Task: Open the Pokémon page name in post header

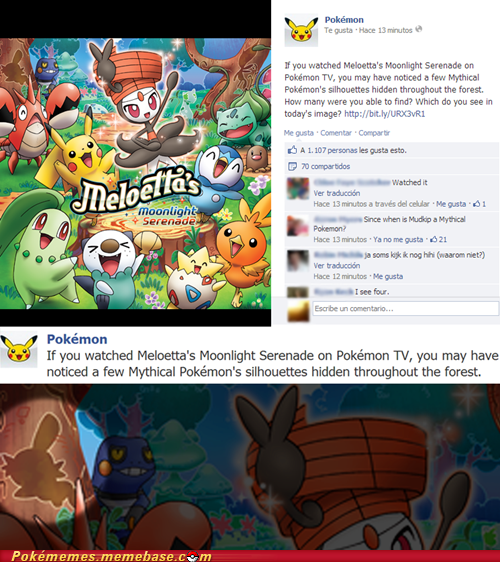Action: tap(344, 20)
